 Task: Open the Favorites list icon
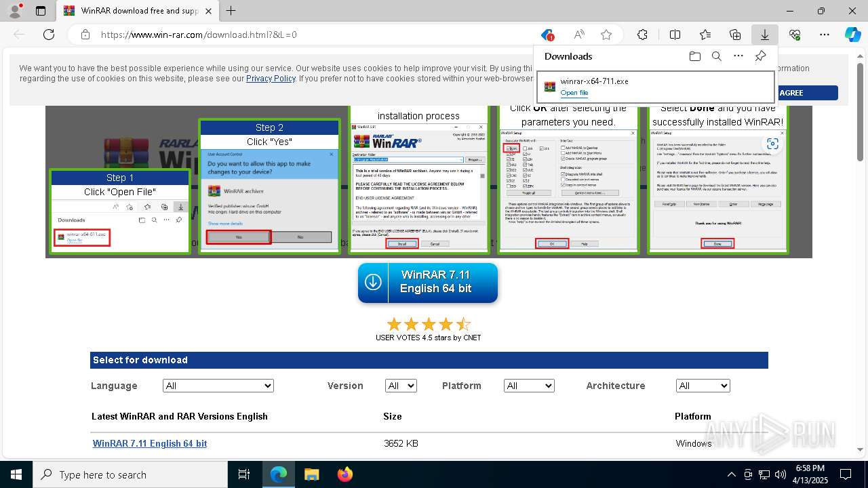[x=705, y=35]
